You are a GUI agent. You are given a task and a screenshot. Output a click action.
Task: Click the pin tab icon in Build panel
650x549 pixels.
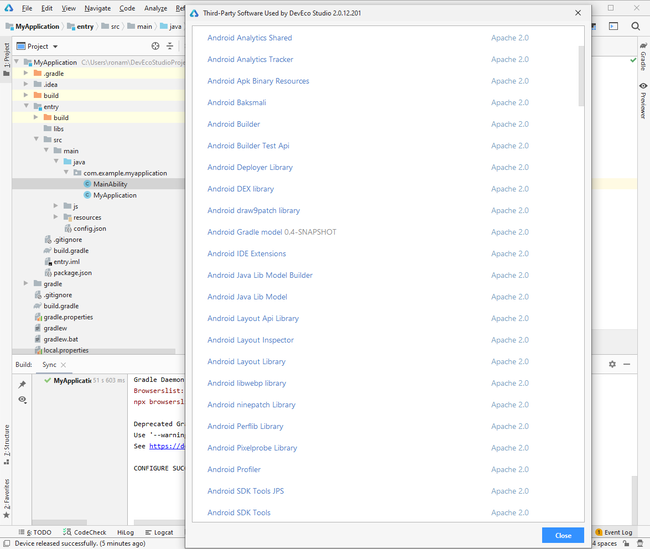coord(22,384)
